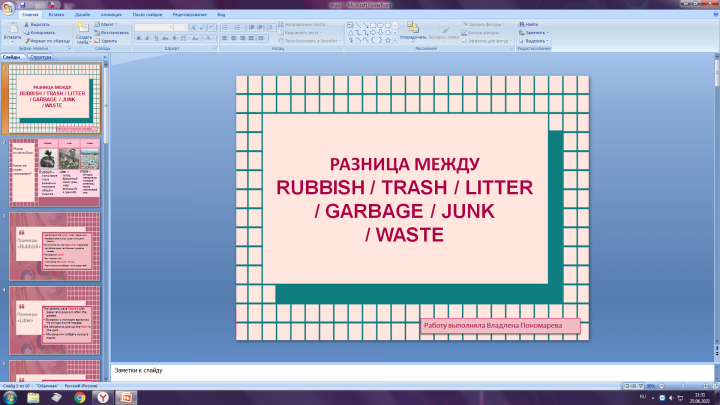Screen dimensions: 720x405
Task: Click the Save icon in quick access toolbar
Action: point(22,5)
